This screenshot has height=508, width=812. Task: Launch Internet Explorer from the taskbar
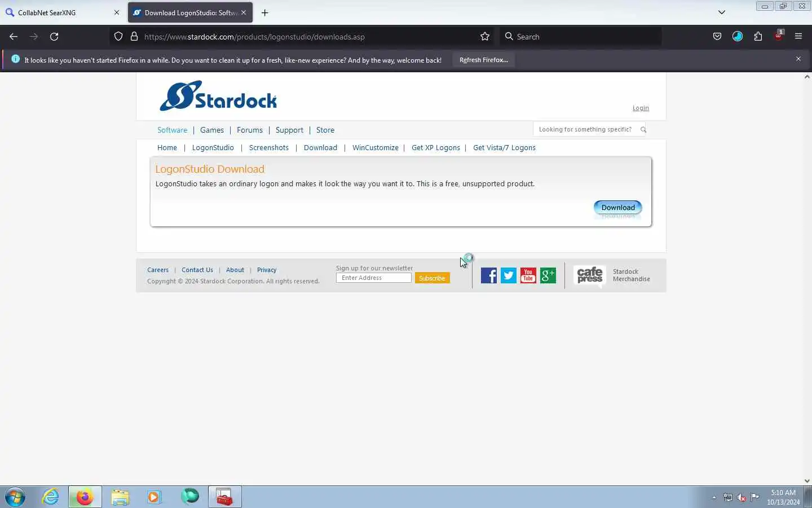click(x=51, y=497)
